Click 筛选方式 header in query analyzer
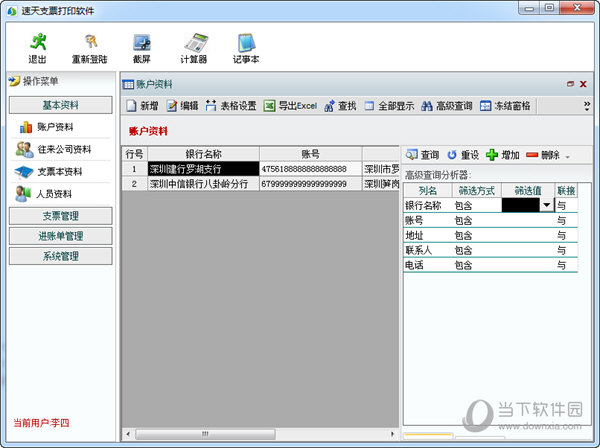The height and width of the screenshot is (448, 600). pos(477,191)
